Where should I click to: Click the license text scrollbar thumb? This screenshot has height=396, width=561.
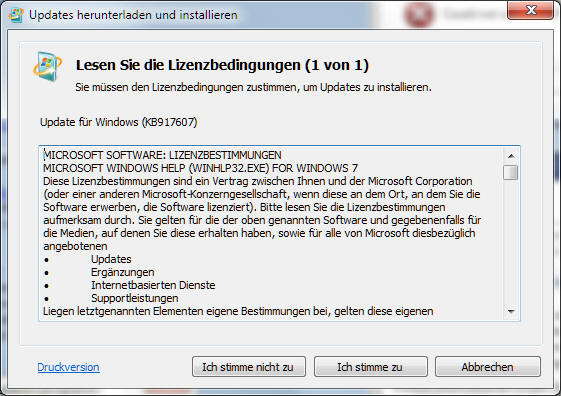click(511, 172)
